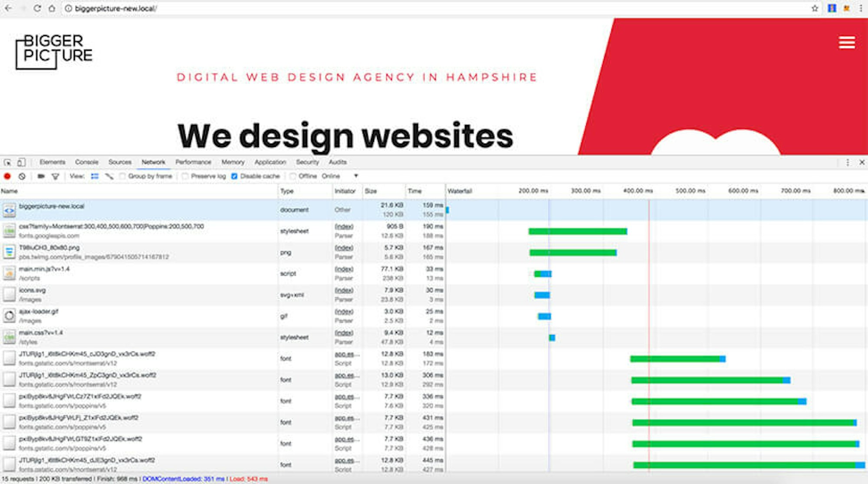Viewport: 868px width, 484px height.
Task: Uncheck Disable cache checkbox
Action: [x=234, y=176]
